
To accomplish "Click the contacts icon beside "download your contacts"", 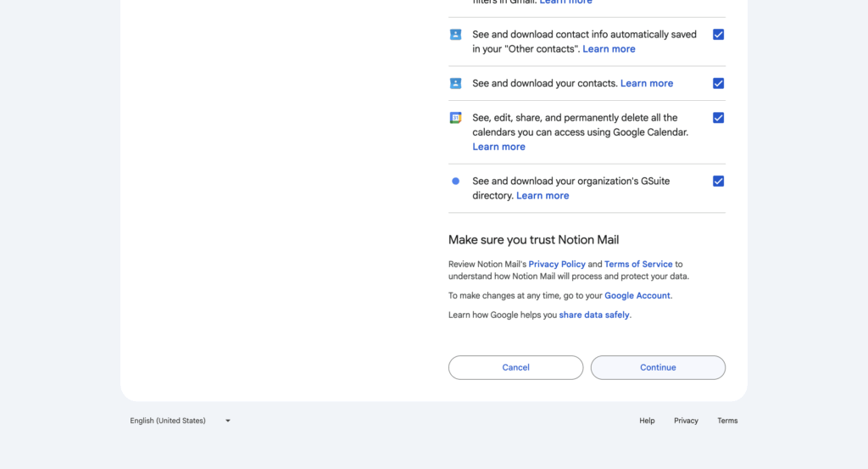I will [455, 83].
